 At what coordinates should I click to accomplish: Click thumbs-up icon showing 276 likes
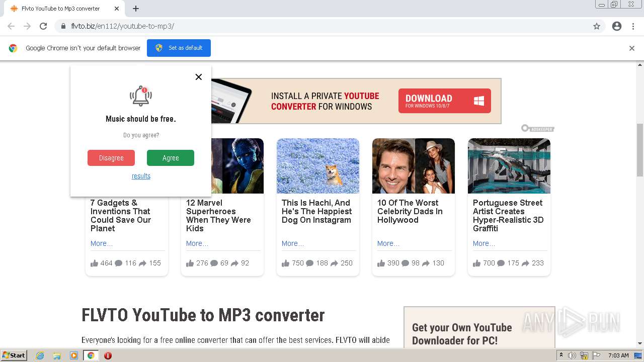[190, 263]
